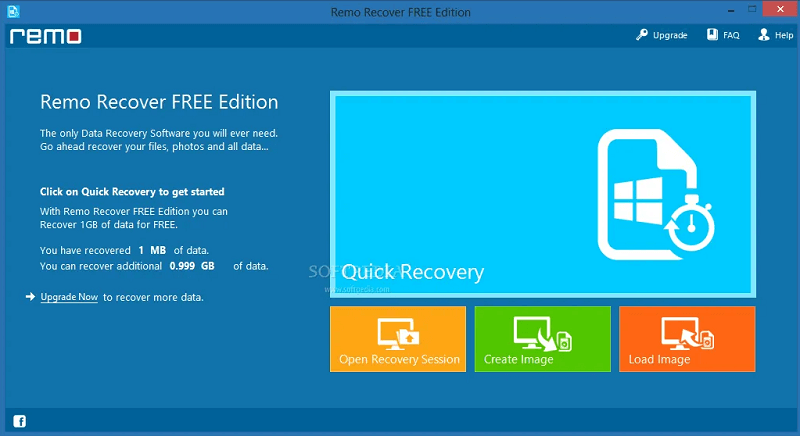This screenshot has height=436, width=800.
Task: Maximize the Remo Recover window
Action: 752,9
